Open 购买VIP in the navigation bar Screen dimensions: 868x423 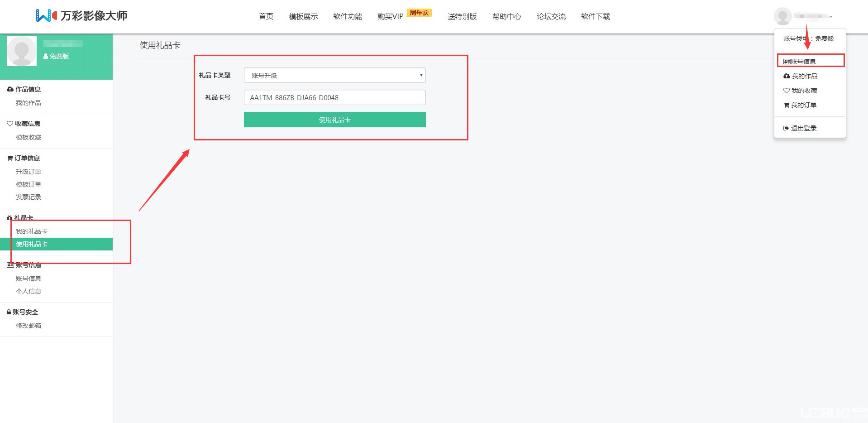(390, 16)
